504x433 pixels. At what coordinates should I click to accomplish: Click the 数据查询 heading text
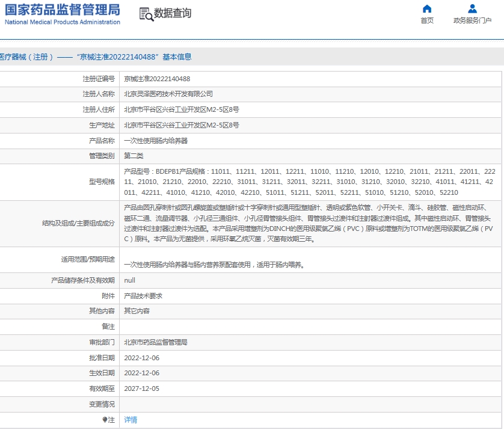click(x=173, y=13)
